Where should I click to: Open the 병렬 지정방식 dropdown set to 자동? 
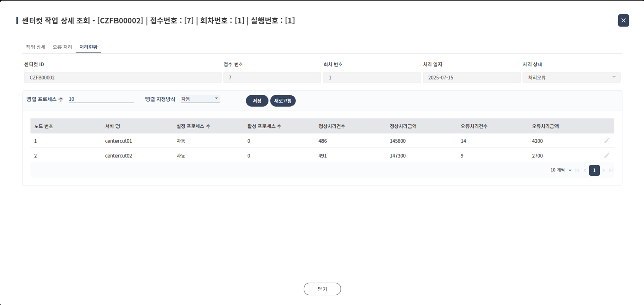point(200,98)
